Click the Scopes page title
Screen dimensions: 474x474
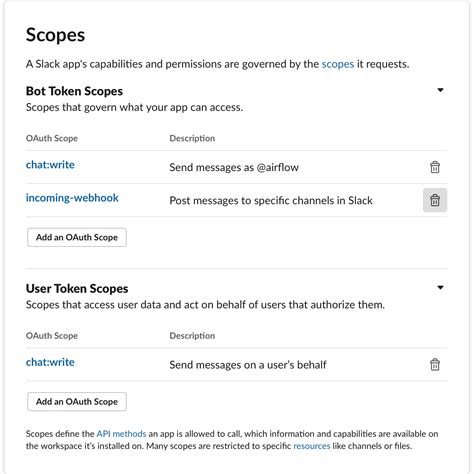[x=56, y=35]
